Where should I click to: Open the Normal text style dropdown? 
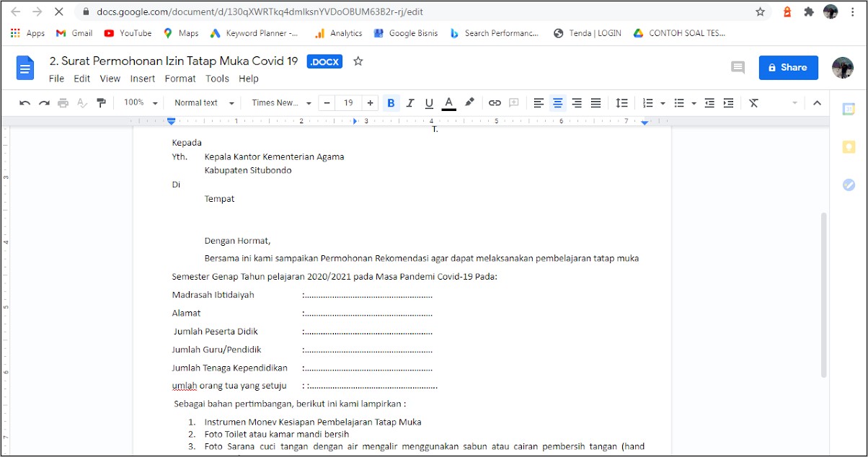click(204, 103)
